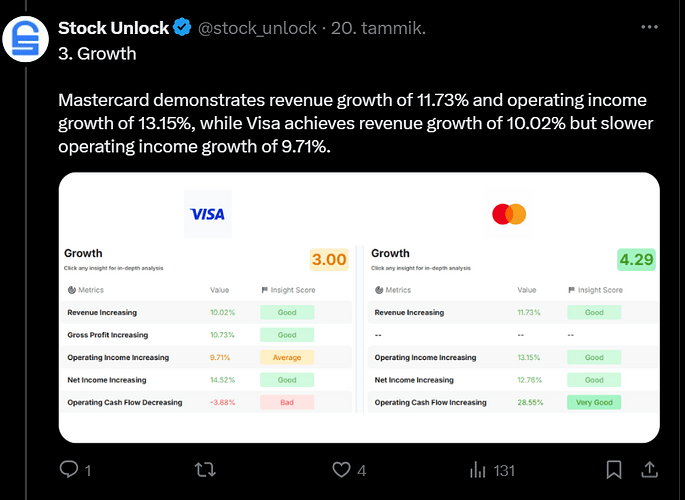Click the Bad insight score label
Image resolution: width=685 pixels, height=500 pixels.
pyautogui.click(x=287, y=402)
